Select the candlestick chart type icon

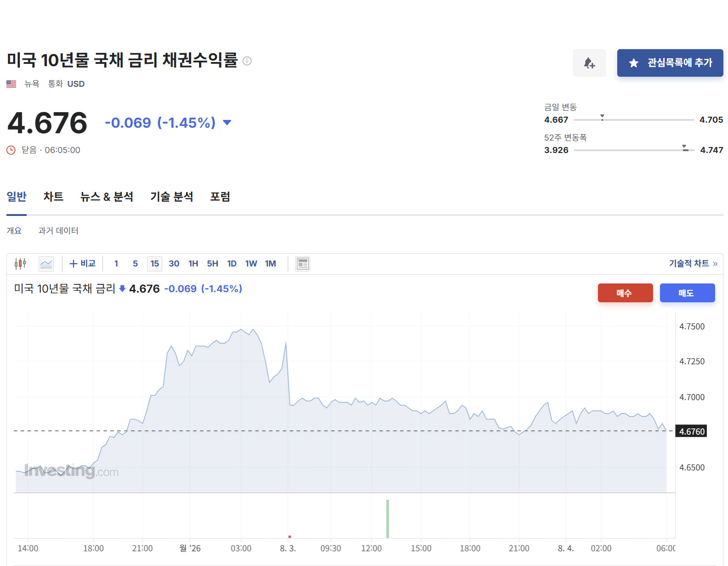(x=20, y=264)
